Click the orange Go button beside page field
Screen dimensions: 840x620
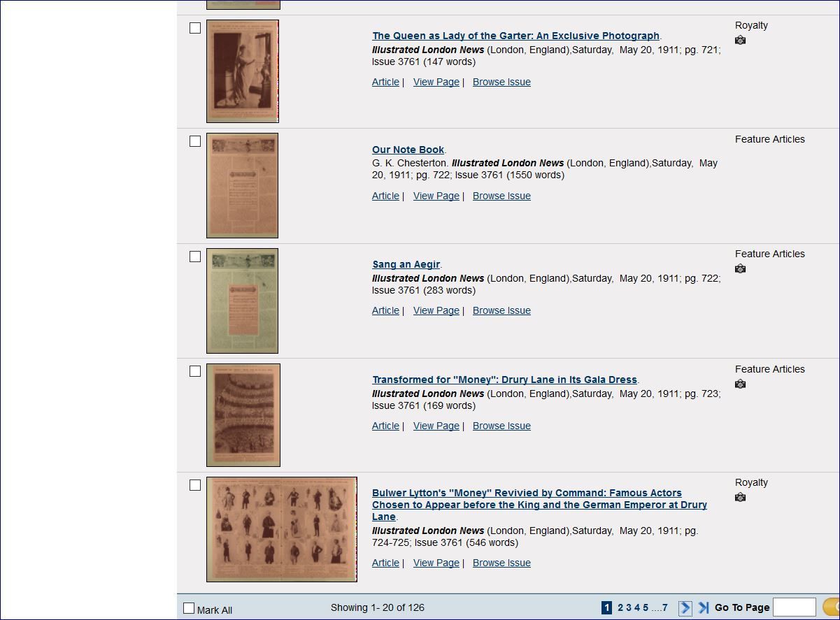[x=832, y=607]
